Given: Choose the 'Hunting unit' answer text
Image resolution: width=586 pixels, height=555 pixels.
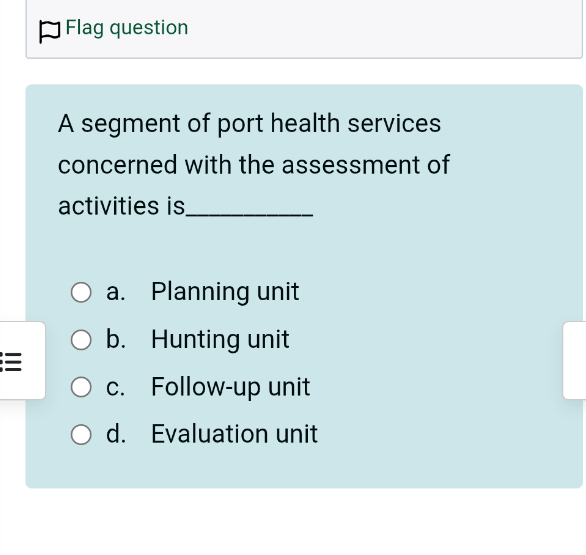Looking at the screenshot, I should 220,339.
